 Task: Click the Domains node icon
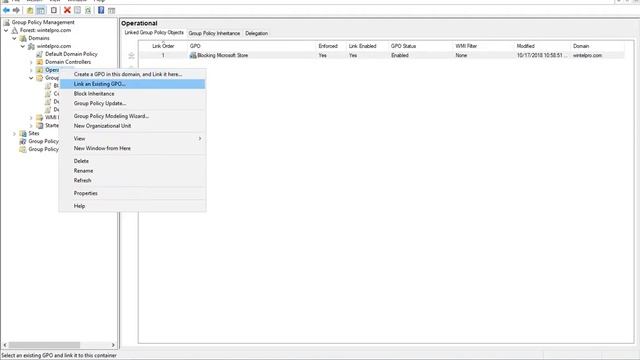point(23,38)
